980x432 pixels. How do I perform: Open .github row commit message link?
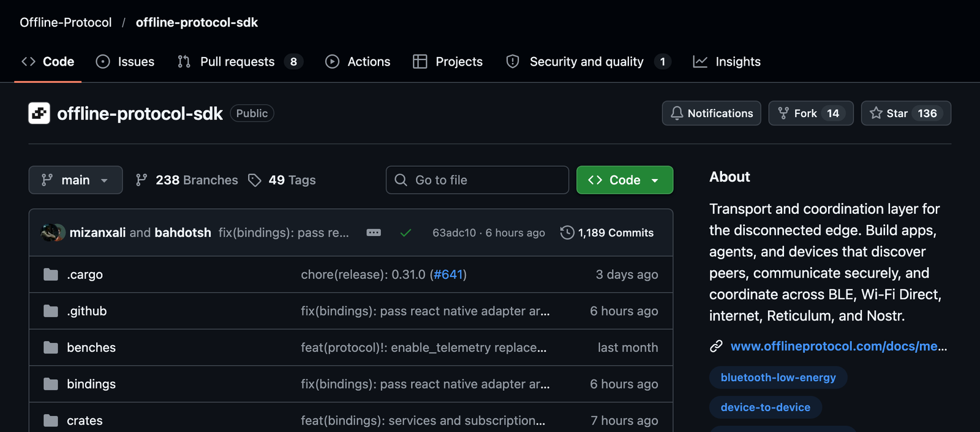pos(425,311)
